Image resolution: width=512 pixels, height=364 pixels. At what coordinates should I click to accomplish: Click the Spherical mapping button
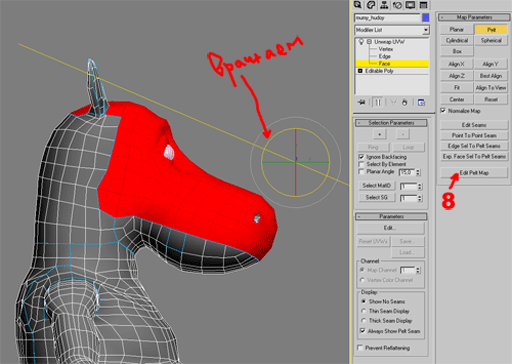click(x=491, y=40)
